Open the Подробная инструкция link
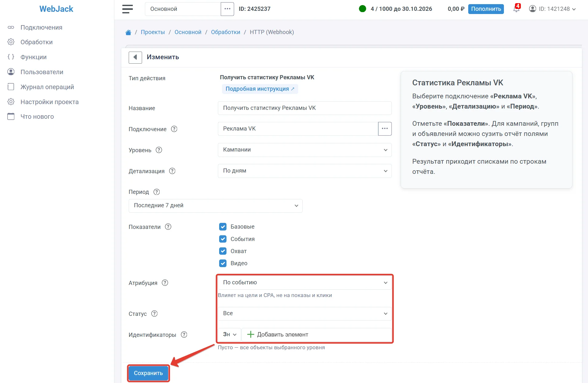The image size is (588, 383). 260,89
